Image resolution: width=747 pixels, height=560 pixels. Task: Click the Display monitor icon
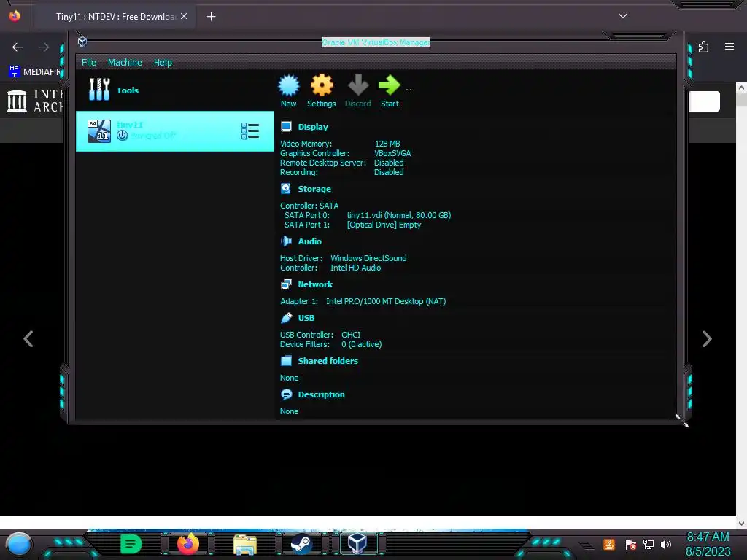click(286, 127)
